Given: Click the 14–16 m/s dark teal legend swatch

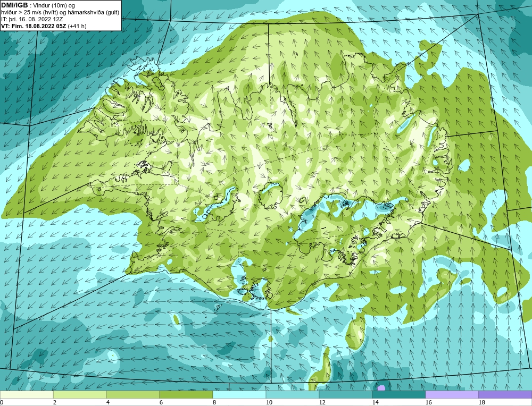Looking at the screenshot, I should click(x=398, y=394).
